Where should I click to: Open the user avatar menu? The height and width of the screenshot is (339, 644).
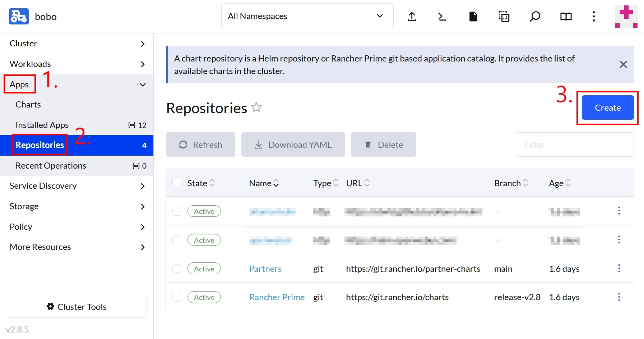pyautogui.click(x=626, y=17)
